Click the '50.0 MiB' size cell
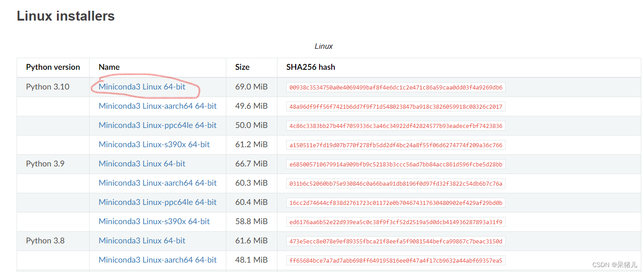The width and height of the screenshot is (644, 272). click(251, 125)
